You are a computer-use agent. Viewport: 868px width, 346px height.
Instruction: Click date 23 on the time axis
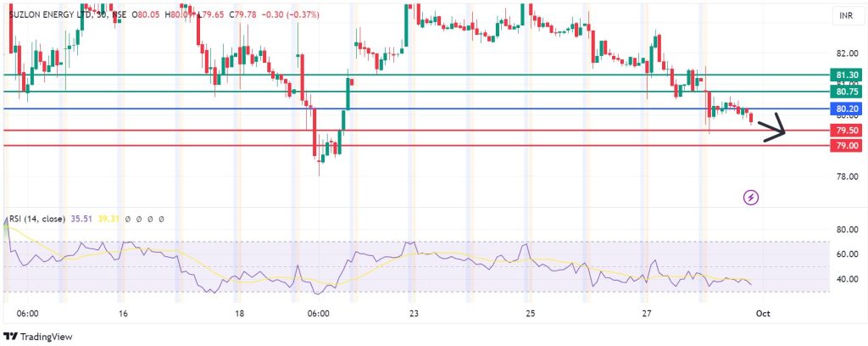(x=413, y=313)
